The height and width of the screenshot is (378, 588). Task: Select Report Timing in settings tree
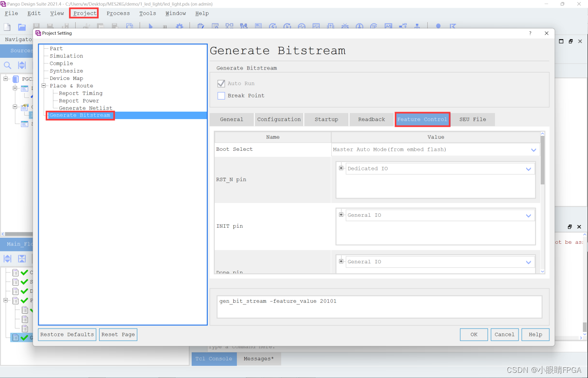pos(80,93)
